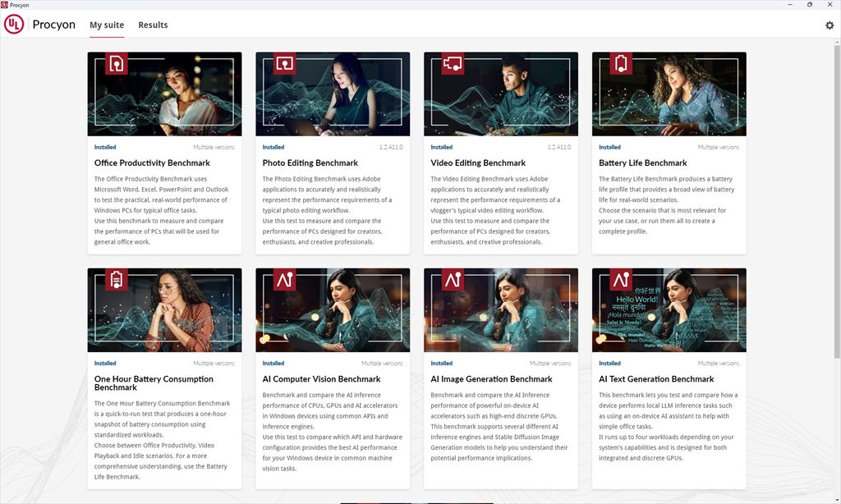Screen dimensions: 841x504
Task: Select the Office Productivity Benchmark title
Action: (152, 163)
